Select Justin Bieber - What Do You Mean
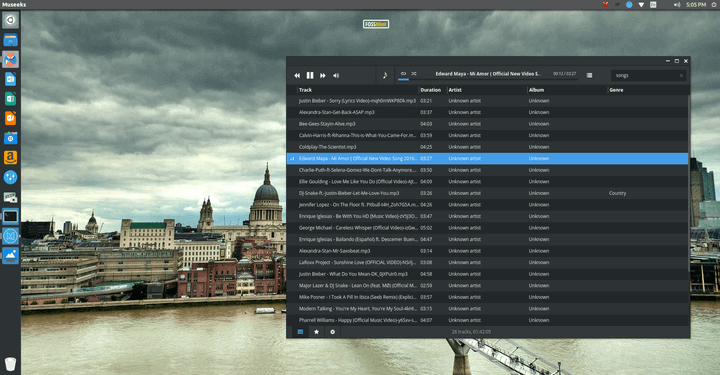Viewport: 720px width, 375px height. point(487,274)
